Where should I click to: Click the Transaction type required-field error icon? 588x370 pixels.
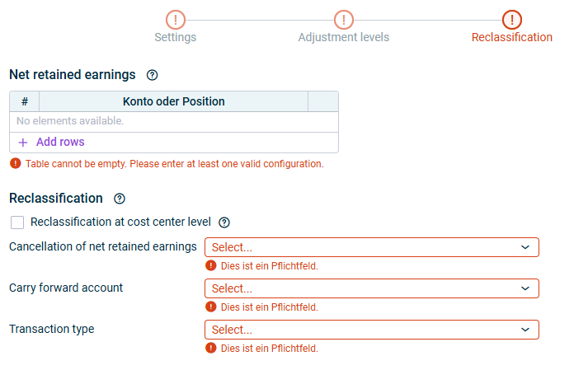211,349
